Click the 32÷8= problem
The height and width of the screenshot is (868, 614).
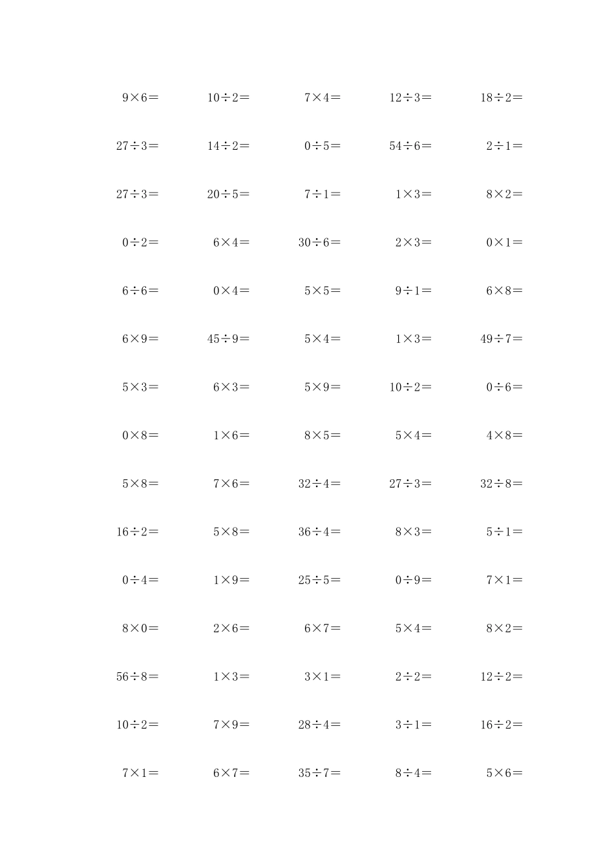pyautogui.click(x=502, y=484)
